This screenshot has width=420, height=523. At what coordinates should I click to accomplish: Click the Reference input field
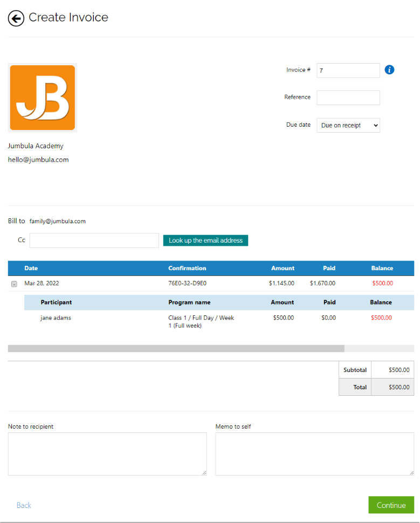(348, 98)
